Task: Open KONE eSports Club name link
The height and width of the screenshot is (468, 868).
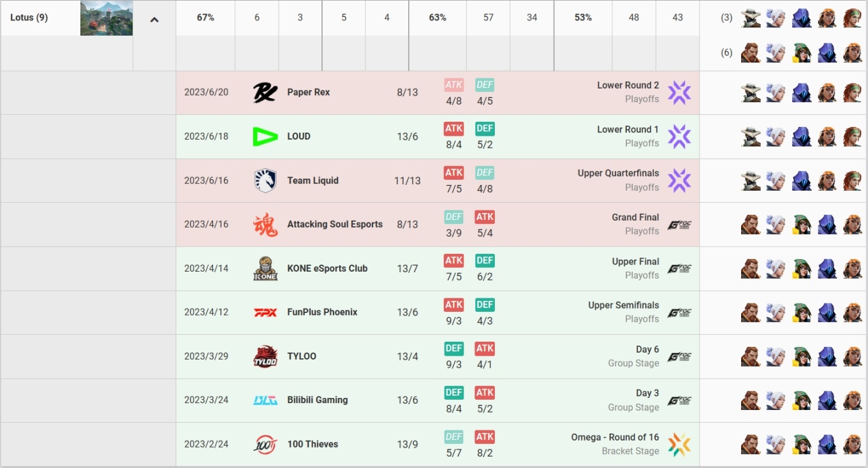Action: tap(327, 268)
